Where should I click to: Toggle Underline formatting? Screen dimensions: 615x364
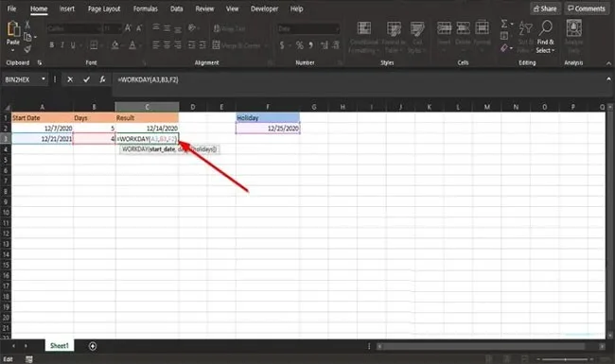(x=73, y=45)
